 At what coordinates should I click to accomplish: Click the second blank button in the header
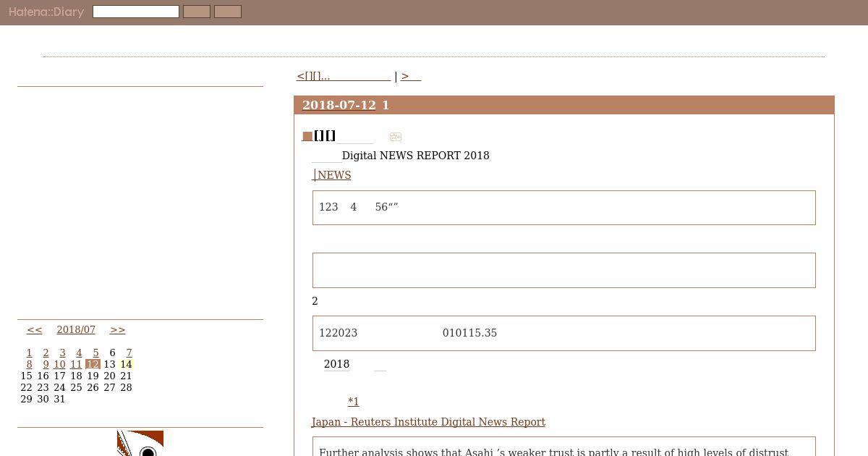coord(228,12)
